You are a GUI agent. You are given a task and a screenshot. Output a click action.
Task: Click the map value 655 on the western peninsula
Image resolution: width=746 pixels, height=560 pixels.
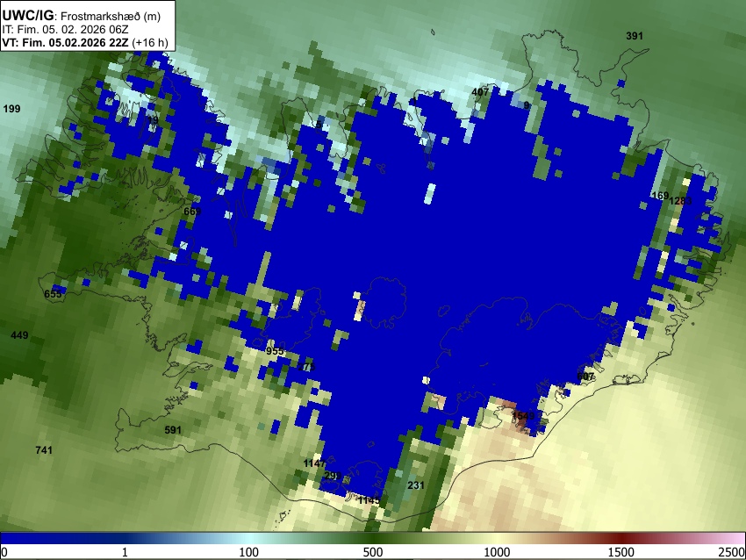coord(53,294)
